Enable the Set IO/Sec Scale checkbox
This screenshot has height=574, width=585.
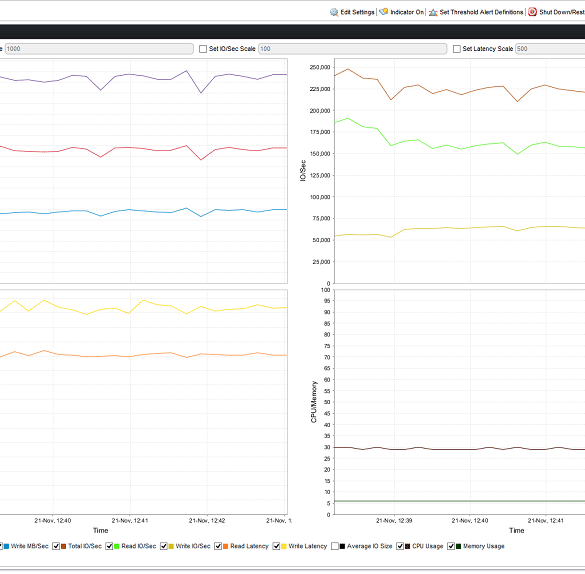(203, 49)
